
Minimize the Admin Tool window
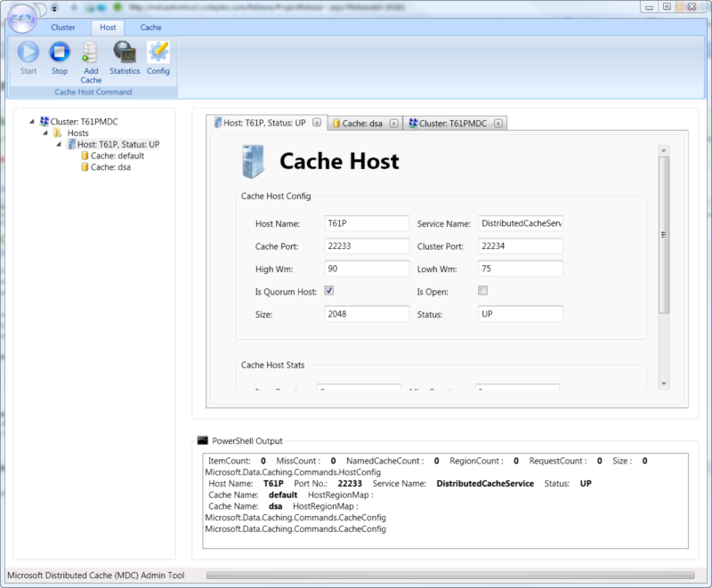coord(650,7)
